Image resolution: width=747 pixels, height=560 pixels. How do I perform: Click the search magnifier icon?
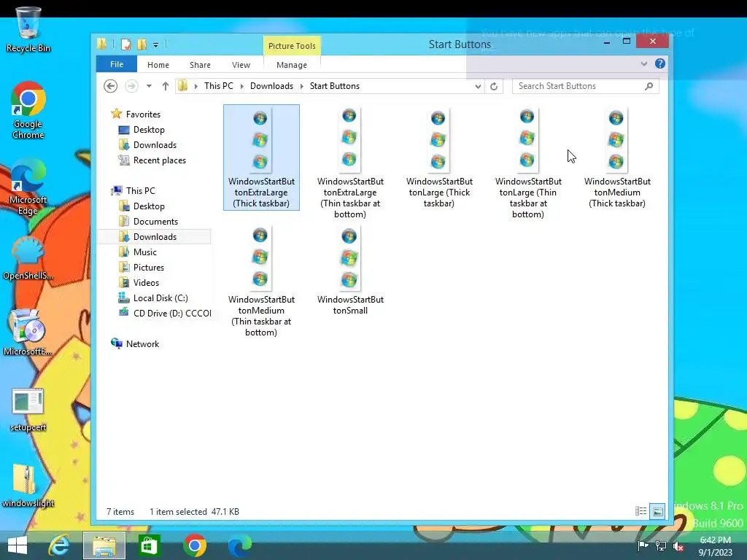click(x=649, y=86)
